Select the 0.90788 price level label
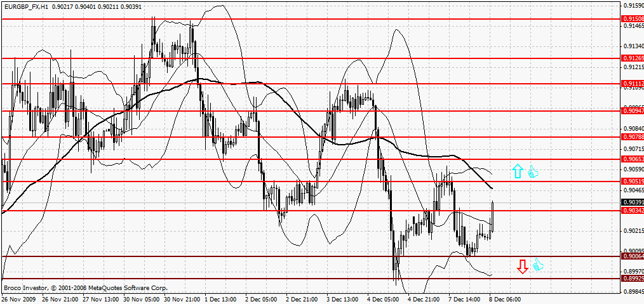644x304 pixels. tap(633, 136)
